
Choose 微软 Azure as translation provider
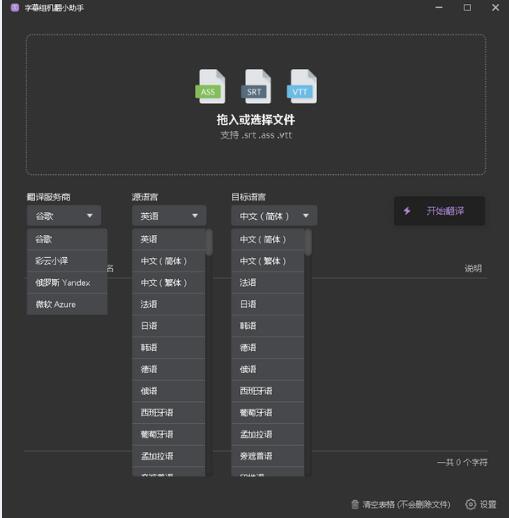67,304
